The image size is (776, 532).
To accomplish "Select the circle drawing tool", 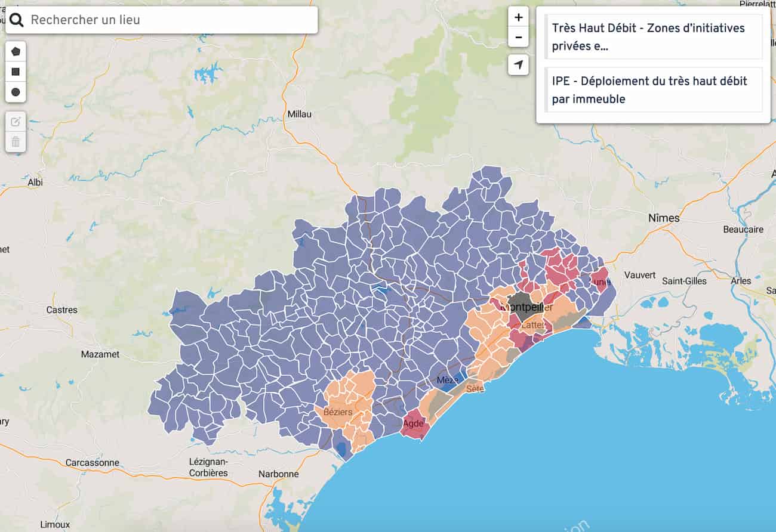I will [x=16, y=92].
